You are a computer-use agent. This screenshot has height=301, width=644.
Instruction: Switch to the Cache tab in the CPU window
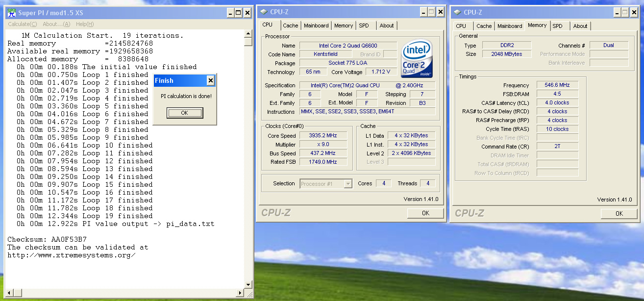(290, 25)
